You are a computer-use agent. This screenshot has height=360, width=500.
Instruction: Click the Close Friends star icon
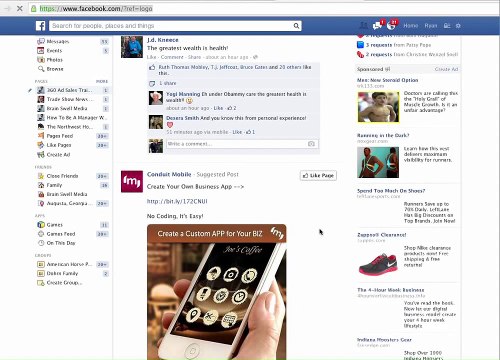pos(41,176)
